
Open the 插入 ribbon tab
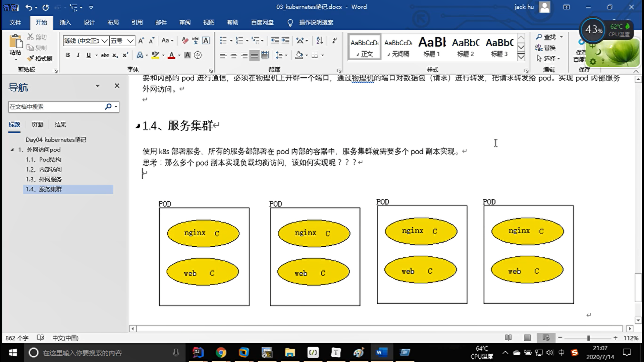click(65, 22)
